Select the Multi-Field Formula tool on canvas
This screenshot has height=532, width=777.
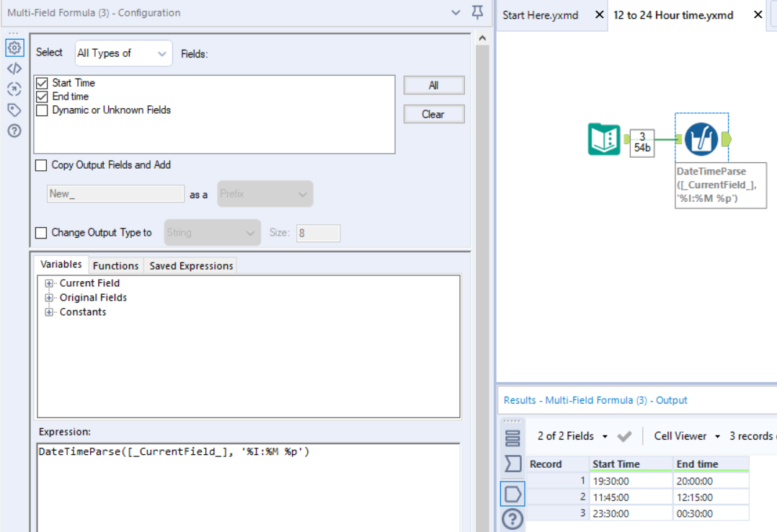click(x=702, y=138)
